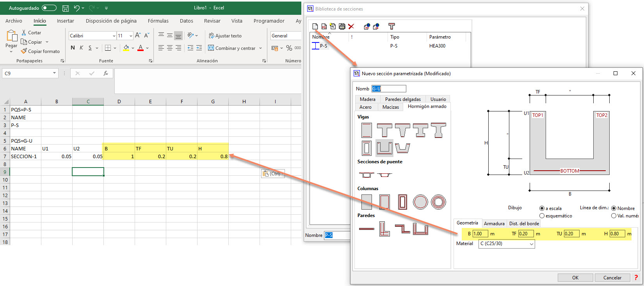Viewport: 644px width, 286px height.
Task: Select the U-shaped wall under Paredes
Action: click(x=420, y=229)
